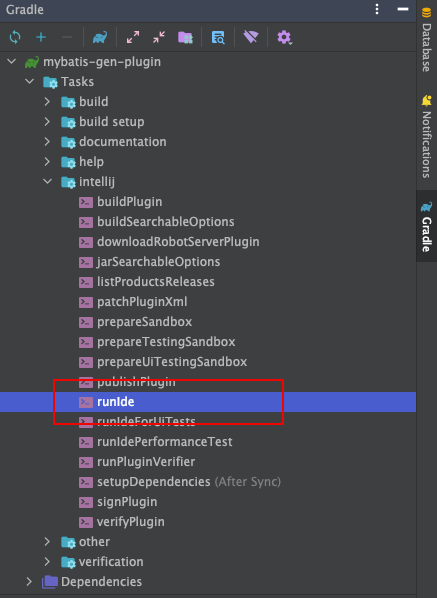Select the runIdeForUiTests task
The height and width of the screenshot is (598, 437).
point(146,421)
